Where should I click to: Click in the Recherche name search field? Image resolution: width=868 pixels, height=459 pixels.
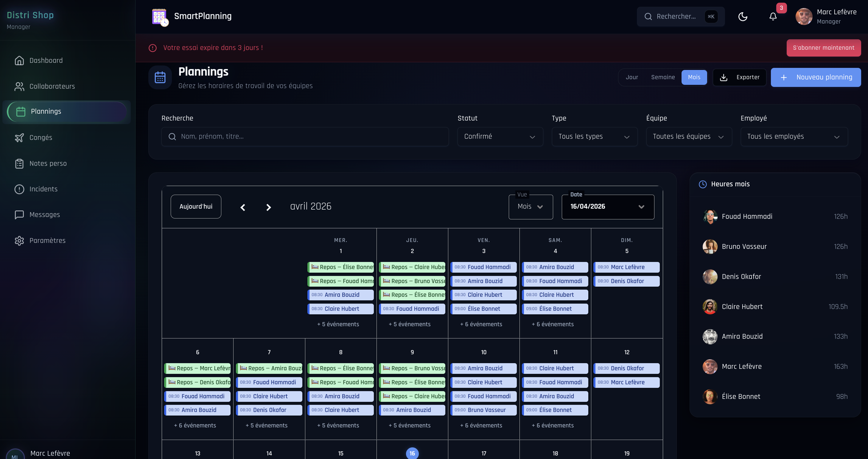305,137
